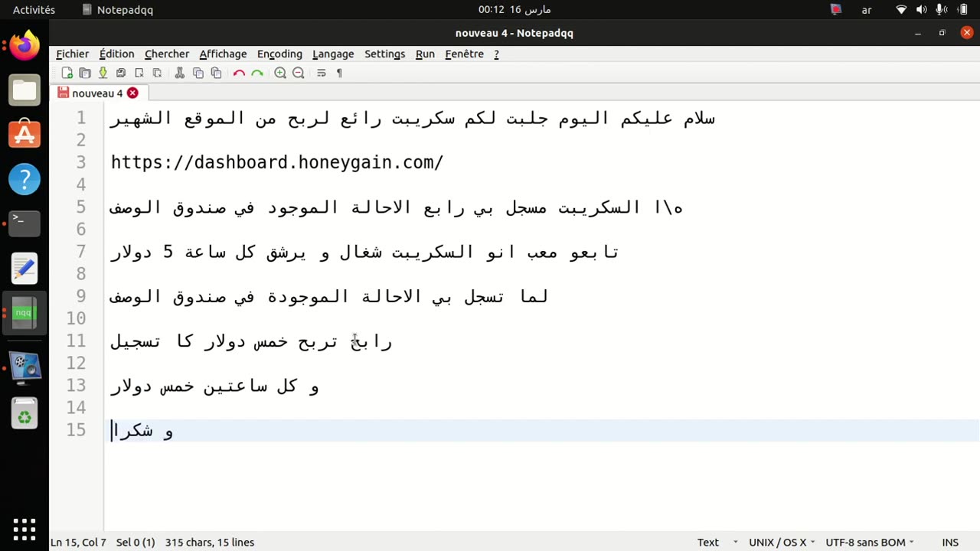Click the Close document toolbar icon
The image size is (980, 551).
click(139, 73)
